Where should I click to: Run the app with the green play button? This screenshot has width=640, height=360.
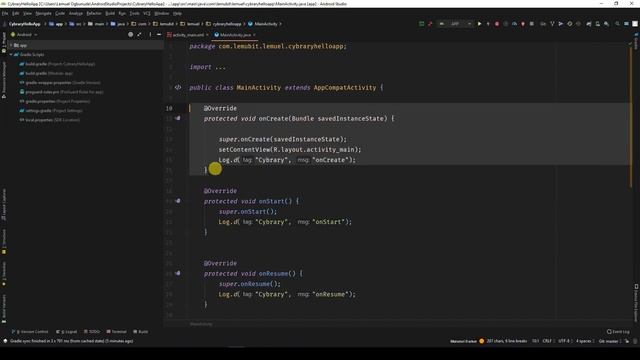pos(479,24)
